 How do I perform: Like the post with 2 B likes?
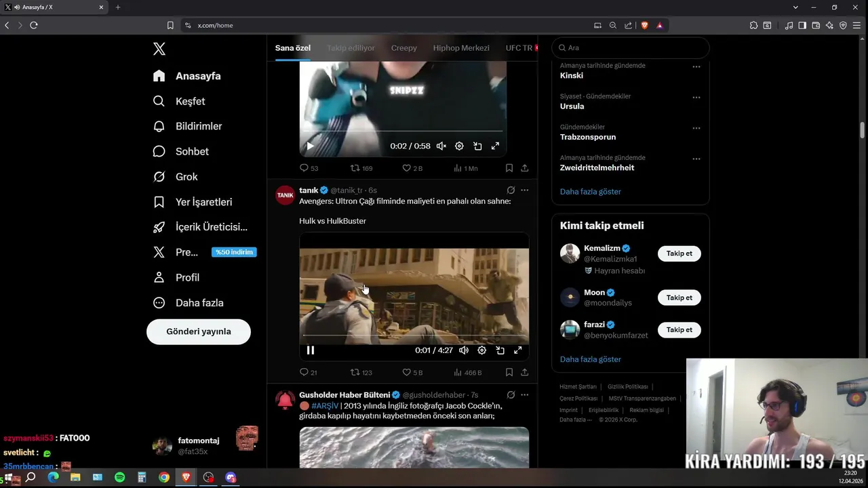click(x=412, y=168)
